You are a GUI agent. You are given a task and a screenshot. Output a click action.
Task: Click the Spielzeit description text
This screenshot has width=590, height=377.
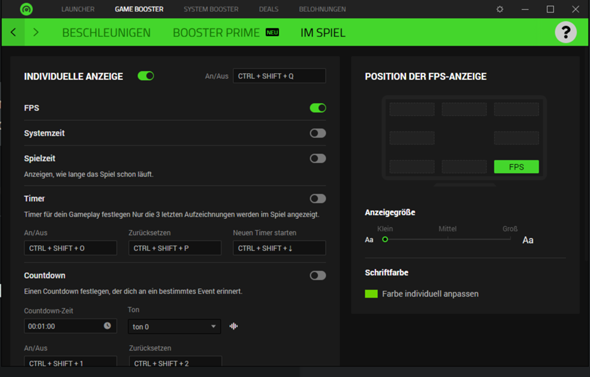tap(88, 174)
